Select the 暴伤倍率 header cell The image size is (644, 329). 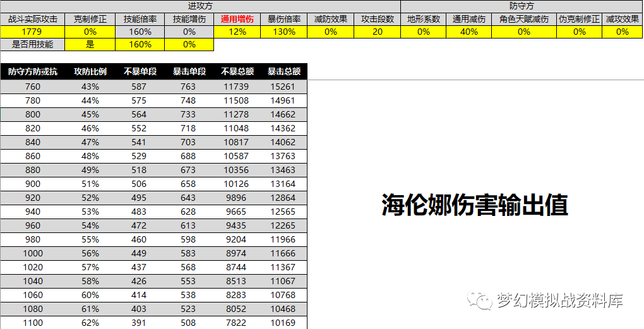click(284, 20)
